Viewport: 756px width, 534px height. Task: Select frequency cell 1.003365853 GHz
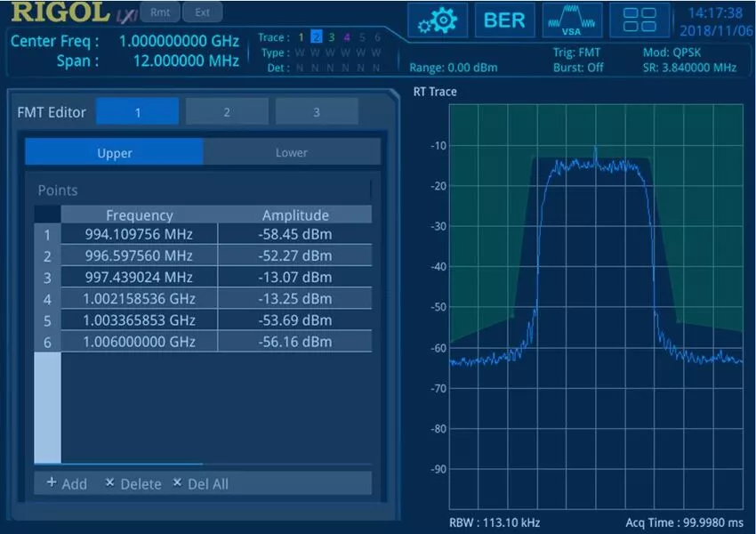[x=139, y=320]
